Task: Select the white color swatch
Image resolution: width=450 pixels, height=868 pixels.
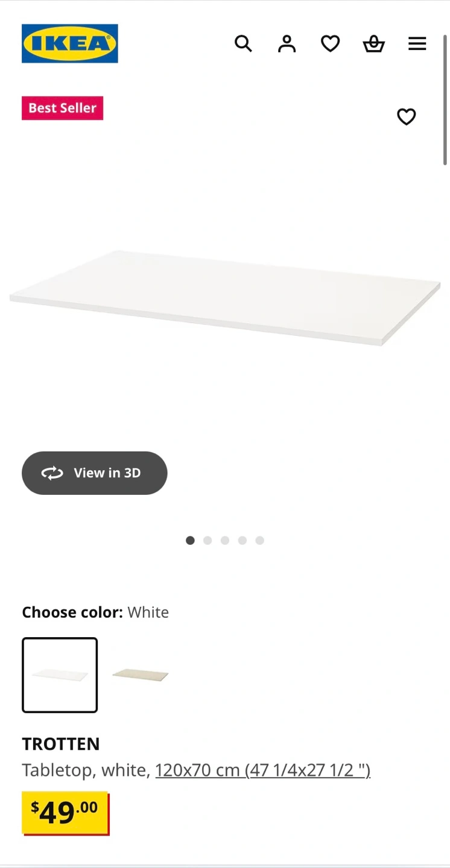Action: tap(60, 675)
